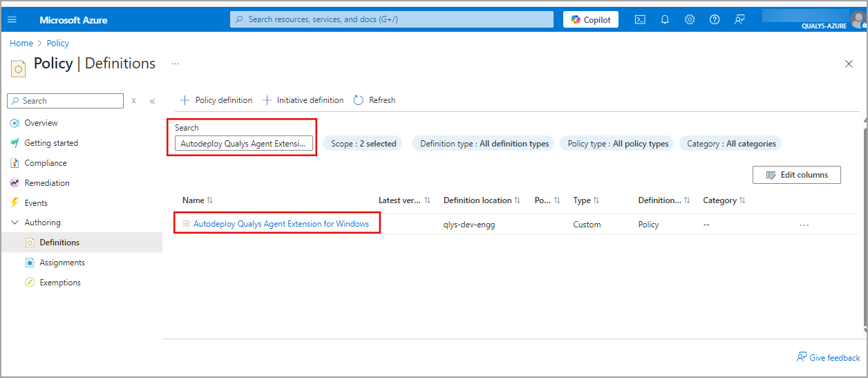Open Compliance in the sidebar
The width and height of the screenshot is (868, 378).
pos(46,163)
